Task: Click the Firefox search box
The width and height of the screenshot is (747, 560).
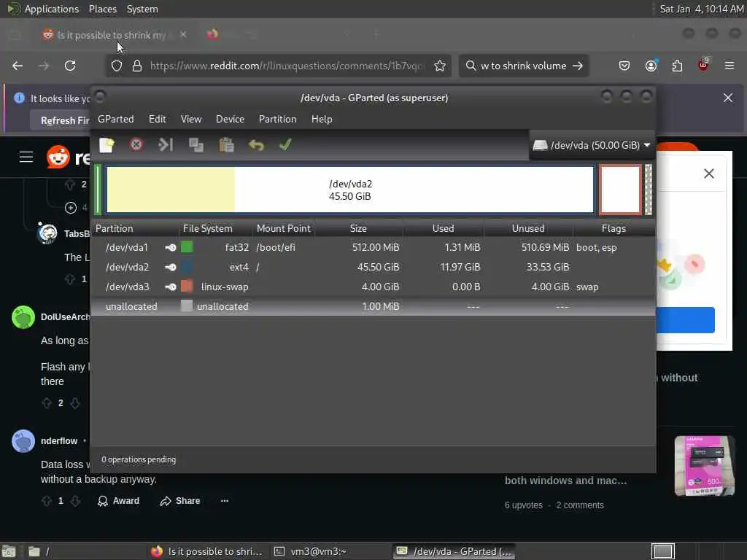Action: 524,66
